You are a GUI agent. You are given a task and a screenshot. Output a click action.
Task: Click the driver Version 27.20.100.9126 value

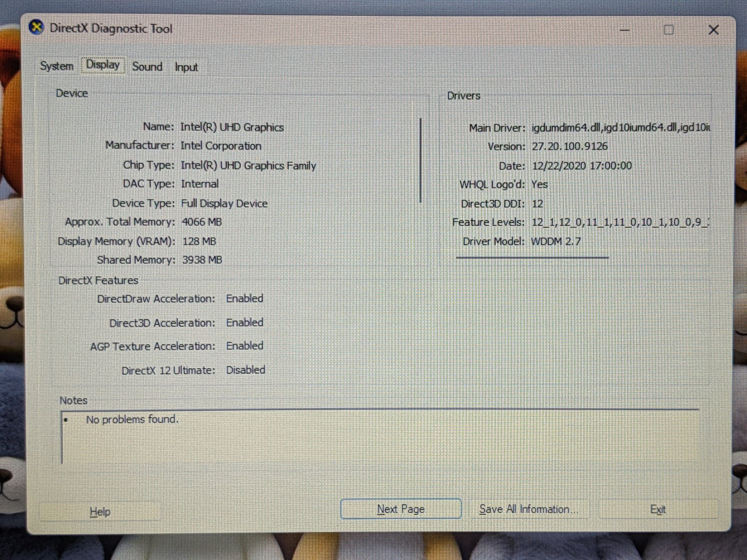click(570, 147)
